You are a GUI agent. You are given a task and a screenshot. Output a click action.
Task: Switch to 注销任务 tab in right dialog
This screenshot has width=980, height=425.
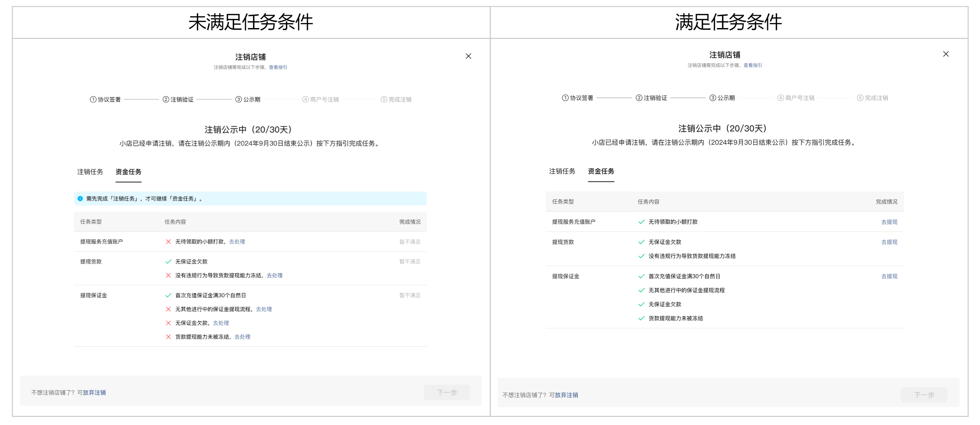[562, 171]
